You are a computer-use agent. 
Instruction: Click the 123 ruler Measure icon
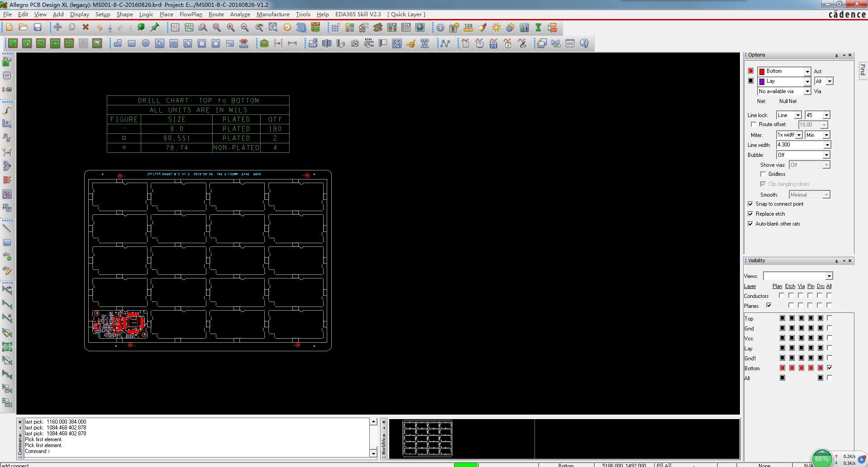[x=468, y=28]
